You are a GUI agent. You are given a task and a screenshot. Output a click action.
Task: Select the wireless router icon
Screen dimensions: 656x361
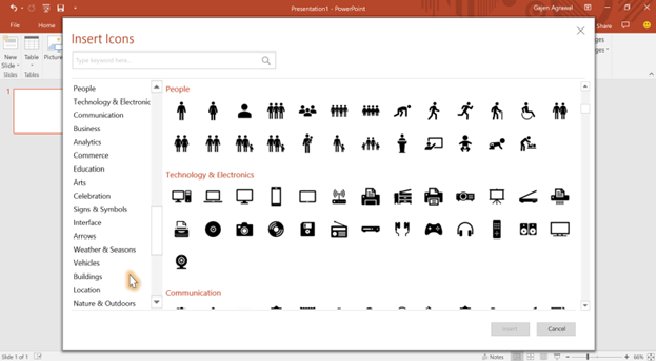click(339, 196)
